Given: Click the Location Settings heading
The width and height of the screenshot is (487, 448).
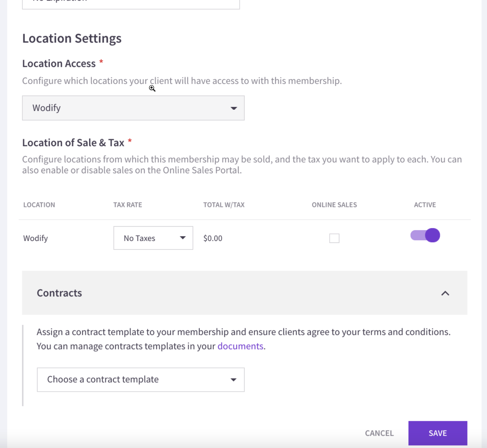Looking at the screenshot, I should coord(72,38).
